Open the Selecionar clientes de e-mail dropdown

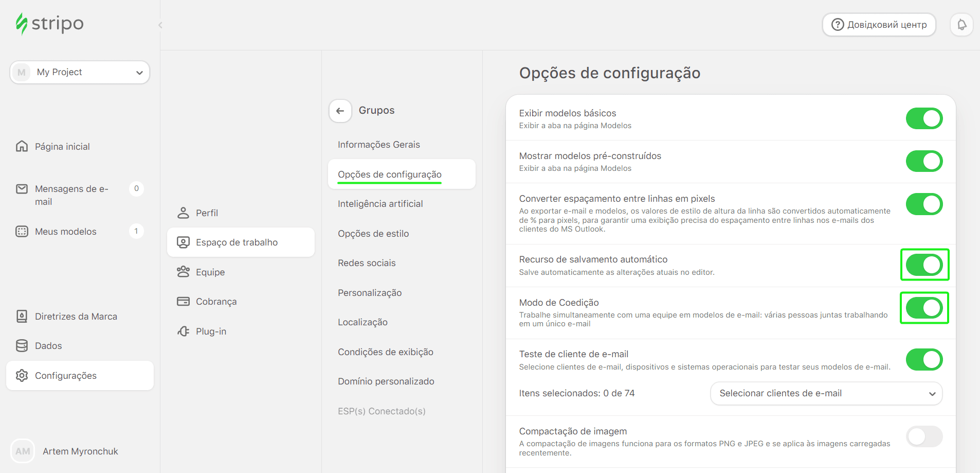coord(826,393)
